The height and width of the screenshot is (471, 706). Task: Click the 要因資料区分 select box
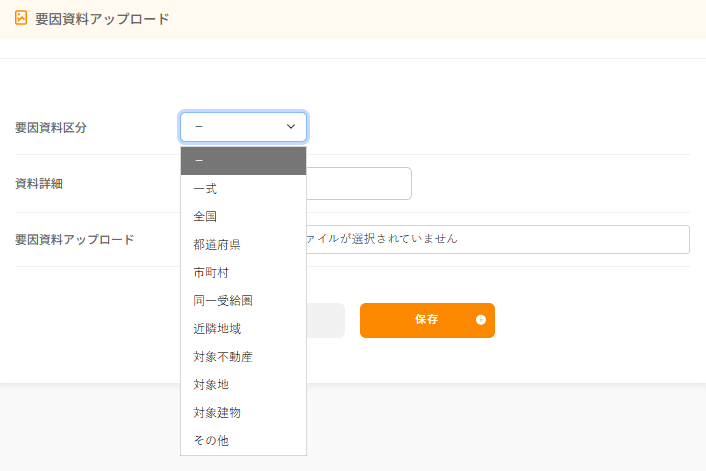[243, 127]
